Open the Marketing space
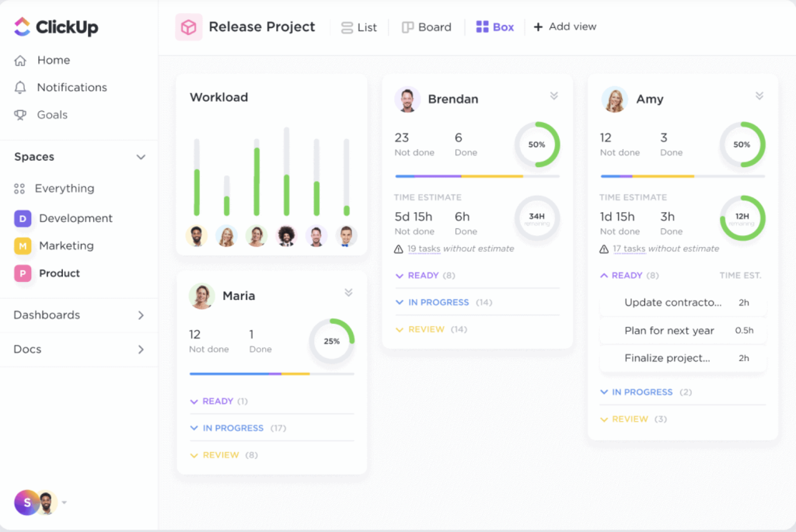 (67, 245)
